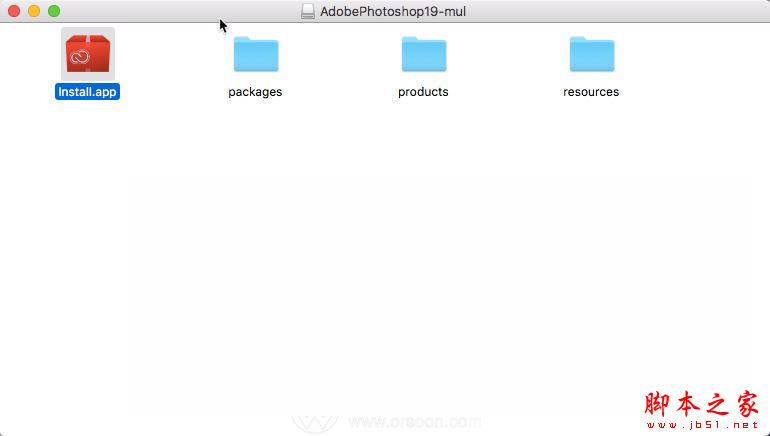Deselect items by clicking empty window area
Viewport: 770px width, 436px height.
point(383,245)
